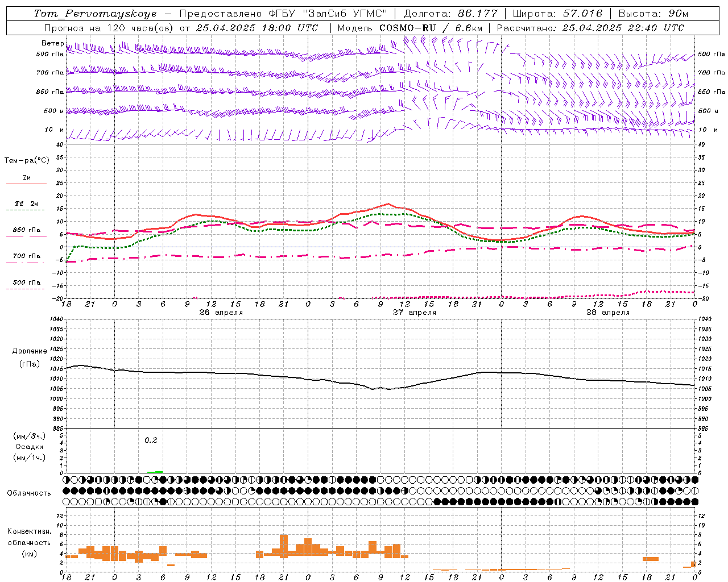Click the 'Тем-ра(°C)' temperature label
728x582 pixels.
[27, 161]
